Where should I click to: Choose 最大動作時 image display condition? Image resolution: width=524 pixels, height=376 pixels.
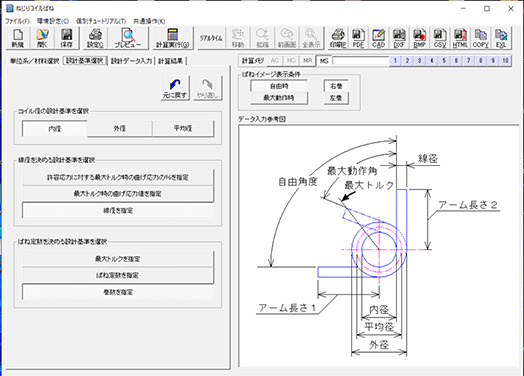(279, 98)
